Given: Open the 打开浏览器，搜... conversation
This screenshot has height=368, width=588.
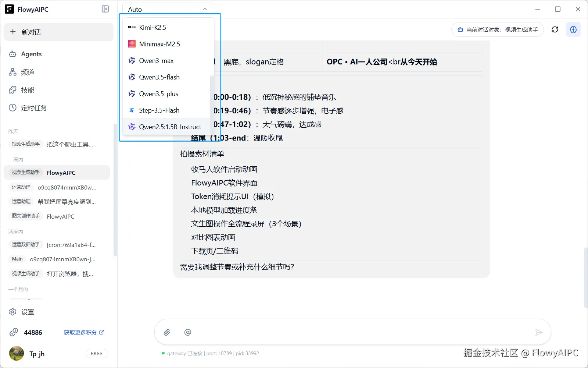Looking at the screenshot, I should click(x=57, y=274).
